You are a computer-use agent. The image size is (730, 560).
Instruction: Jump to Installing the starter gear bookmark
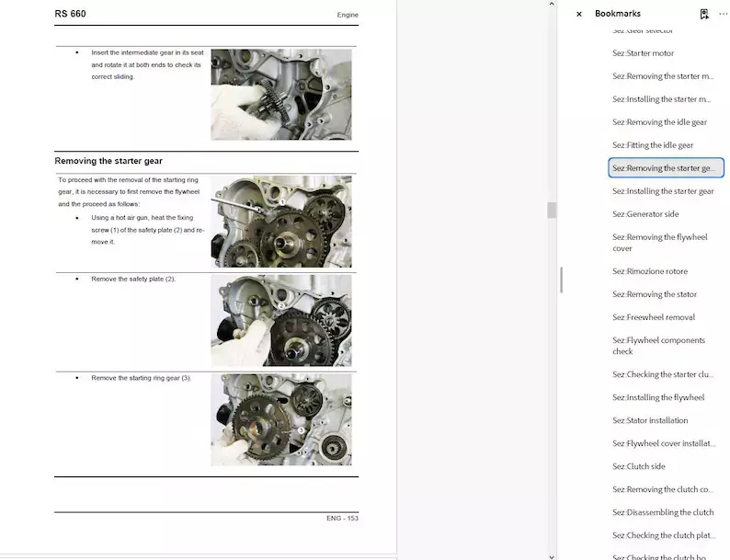[x=663, y=191]
